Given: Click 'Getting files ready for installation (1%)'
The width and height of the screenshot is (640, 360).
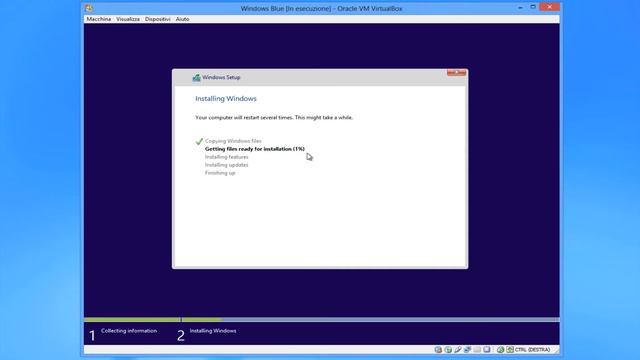Looking at the screenshot, I should tap(255, 149).
